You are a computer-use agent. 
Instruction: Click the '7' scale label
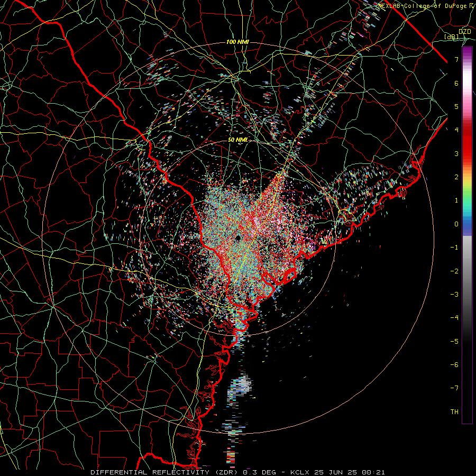click(x=456, y=59)
